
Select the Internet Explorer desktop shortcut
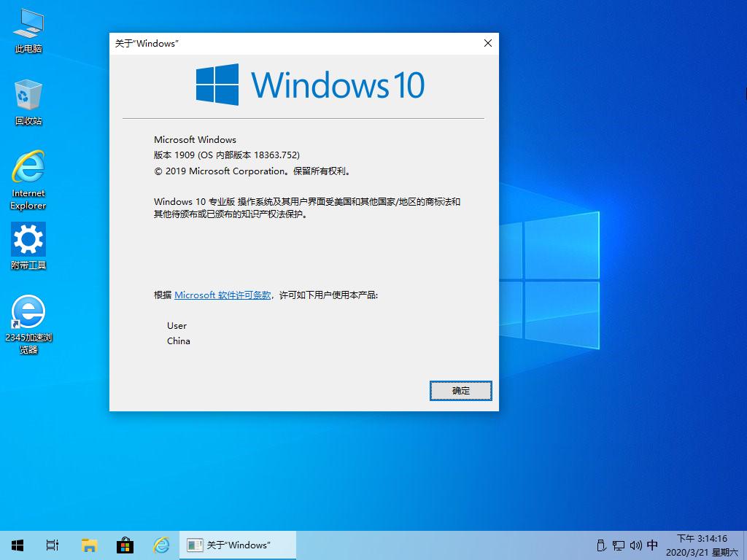coord(28,181)
